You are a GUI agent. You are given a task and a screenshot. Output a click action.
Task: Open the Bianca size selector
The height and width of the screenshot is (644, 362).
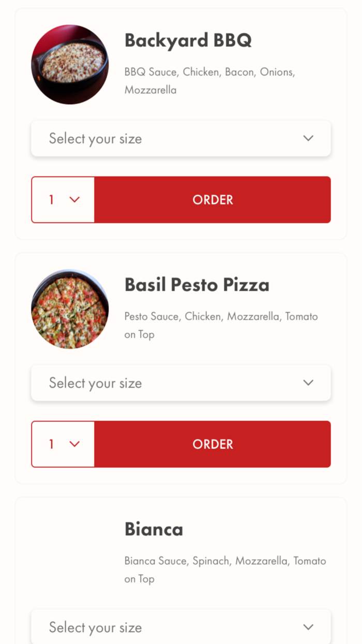pyautogui.click(x=181, y=627)
